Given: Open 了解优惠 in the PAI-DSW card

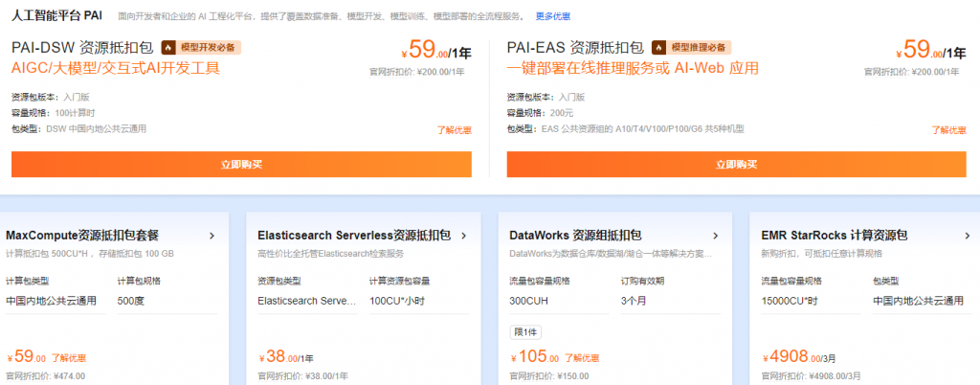Looking at the screenshot, I should (454, 129).
